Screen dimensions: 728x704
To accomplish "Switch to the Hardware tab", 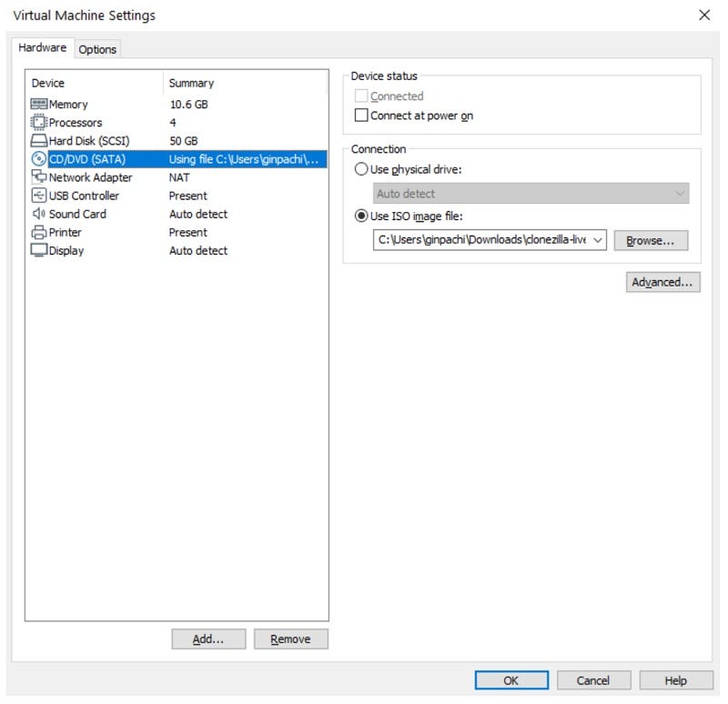I will point(42,47).
